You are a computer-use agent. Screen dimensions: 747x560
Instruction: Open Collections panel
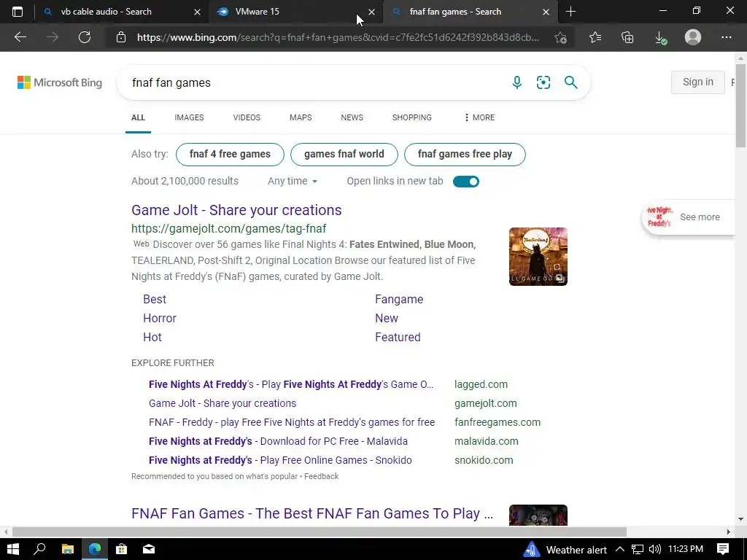pyautogui.click(x=627, y=37)
